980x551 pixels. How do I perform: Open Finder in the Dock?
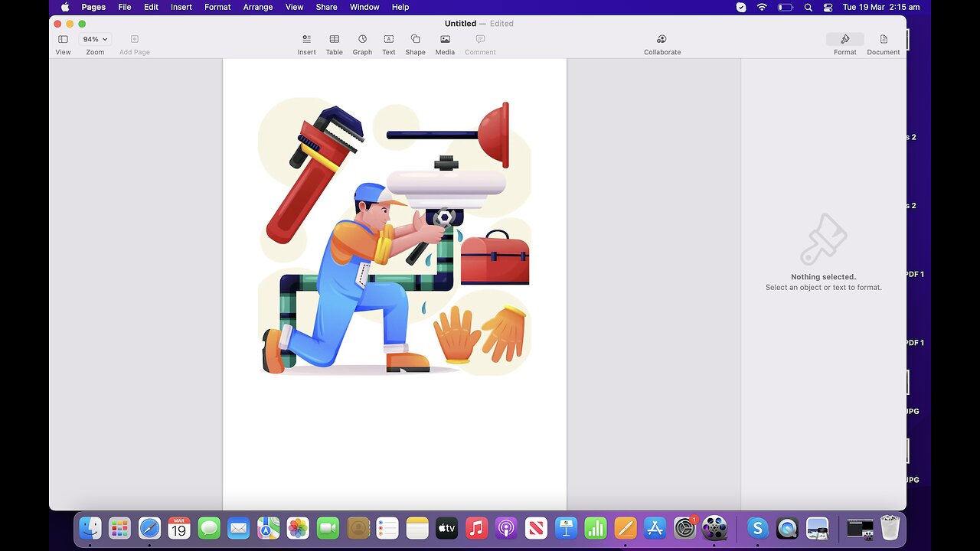(90, 528)
